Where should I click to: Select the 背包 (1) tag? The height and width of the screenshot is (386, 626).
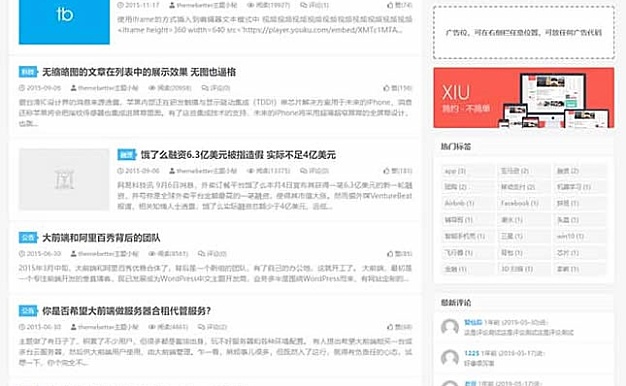[x=524, y=253]
